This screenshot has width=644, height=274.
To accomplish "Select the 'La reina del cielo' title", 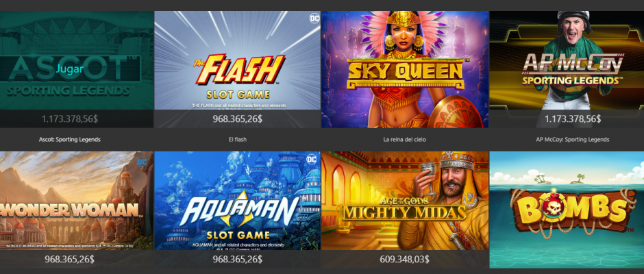I will [404, 140].
